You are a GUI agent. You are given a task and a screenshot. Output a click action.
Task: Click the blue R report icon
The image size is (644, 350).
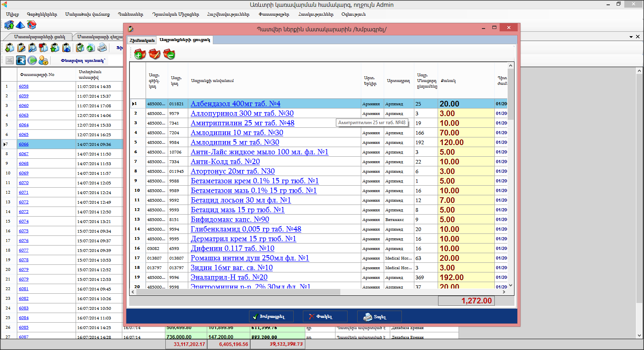pos(21,60)
